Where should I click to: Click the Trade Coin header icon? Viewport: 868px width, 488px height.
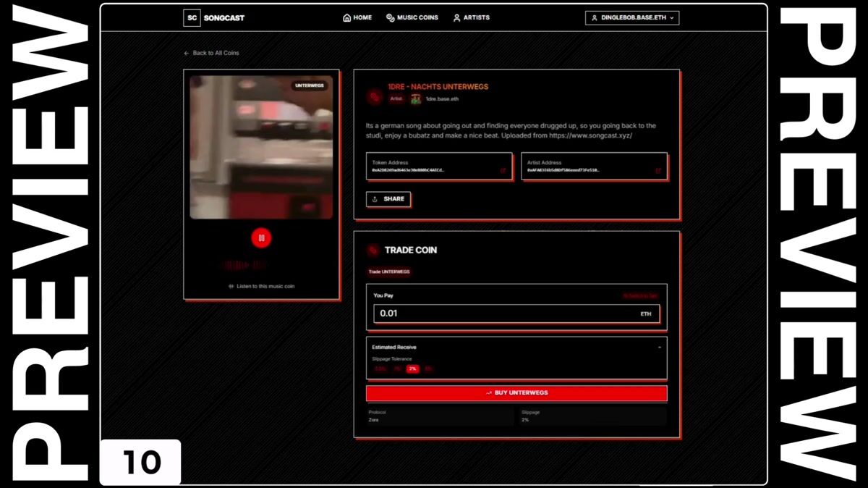(373, 251)
